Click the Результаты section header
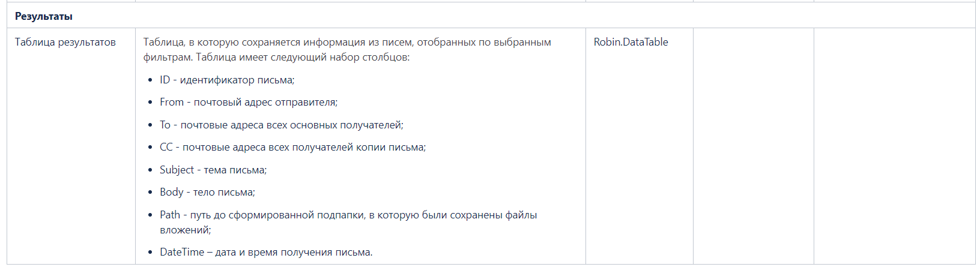The width and height of the screenshot is (980, 270). point(44,16)
